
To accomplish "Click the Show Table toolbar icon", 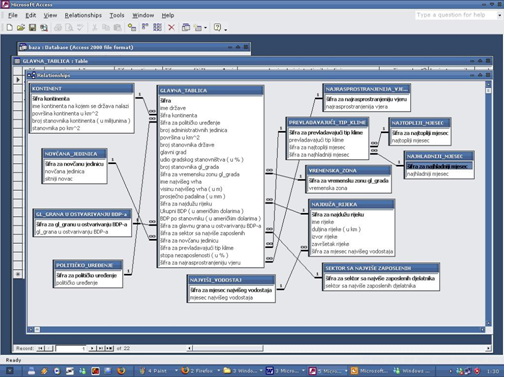I will pyautogui.click(x=132, y=28).
